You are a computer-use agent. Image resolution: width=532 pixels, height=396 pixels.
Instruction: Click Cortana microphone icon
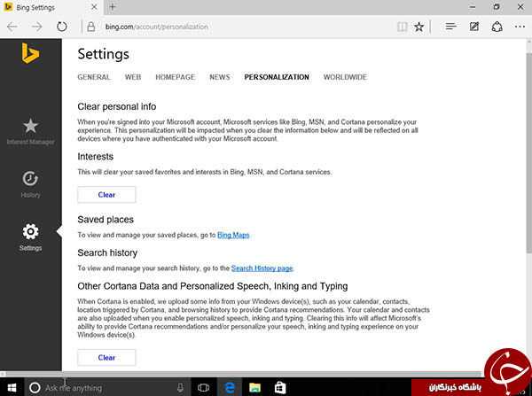coord(180,387)
